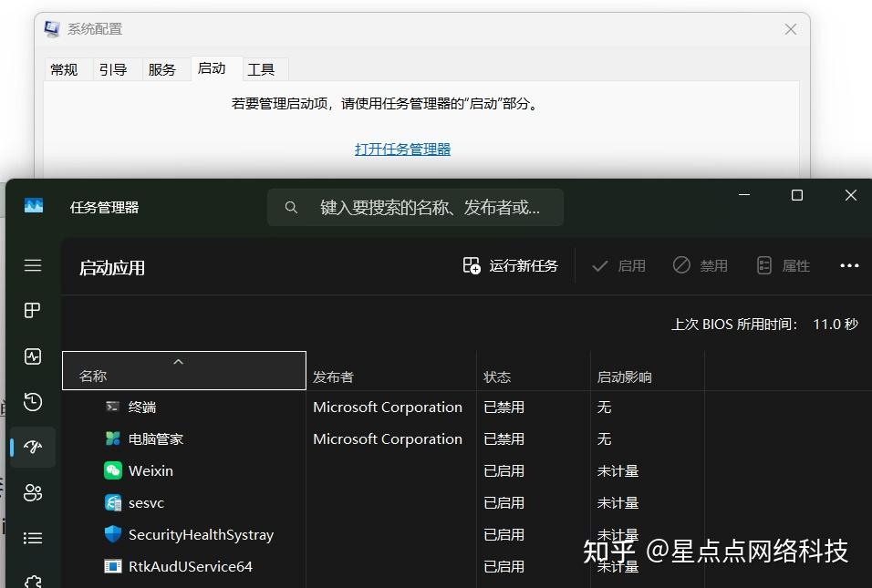Image resolution: width=872 pixels, height=588 pixels.
Task: Toggle sort order with 名称 column arrow
Action: pyautogui.click(x=179, y=362)
